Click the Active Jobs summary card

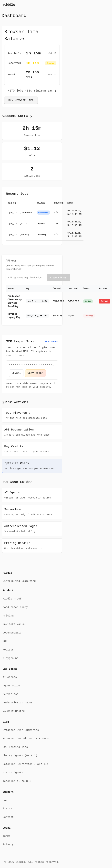pyautogui.click(x=32, y=171)
